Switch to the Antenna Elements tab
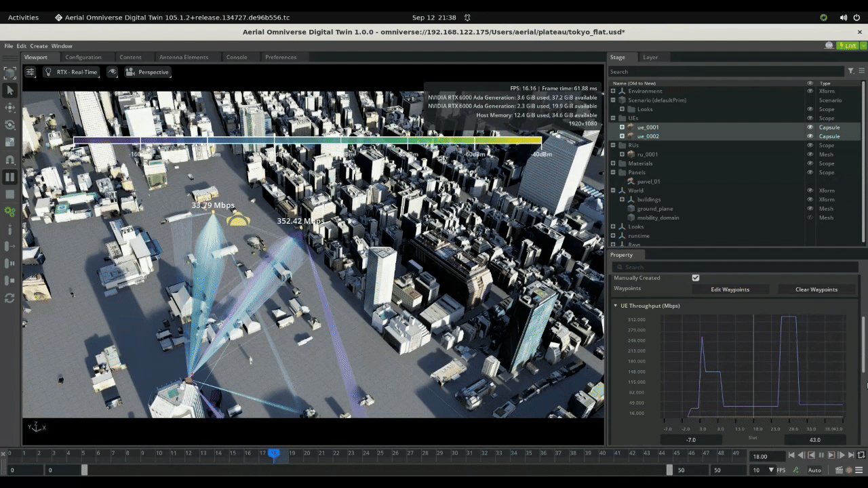 click(184, 57)
